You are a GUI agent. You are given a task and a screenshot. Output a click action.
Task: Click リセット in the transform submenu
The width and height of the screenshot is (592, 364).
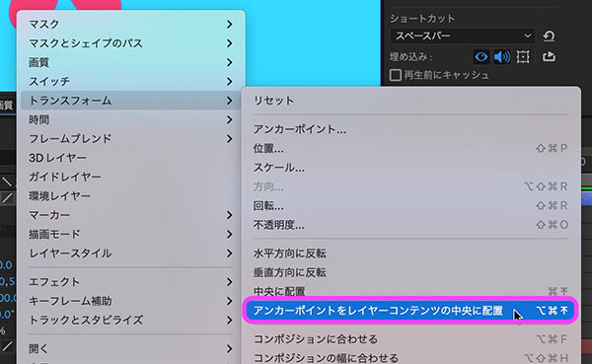point(410,101)
